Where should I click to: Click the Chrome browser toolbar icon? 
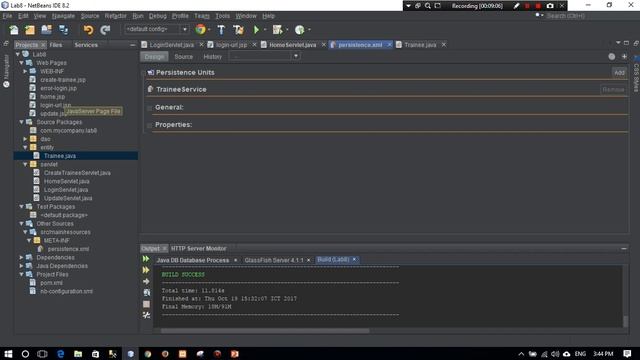pos(200,29)
